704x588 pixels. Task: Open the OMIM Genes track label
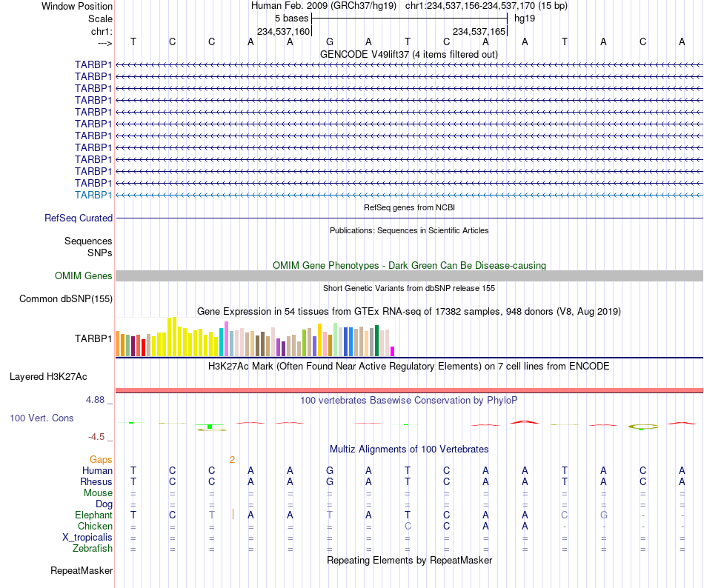(83, 275)
